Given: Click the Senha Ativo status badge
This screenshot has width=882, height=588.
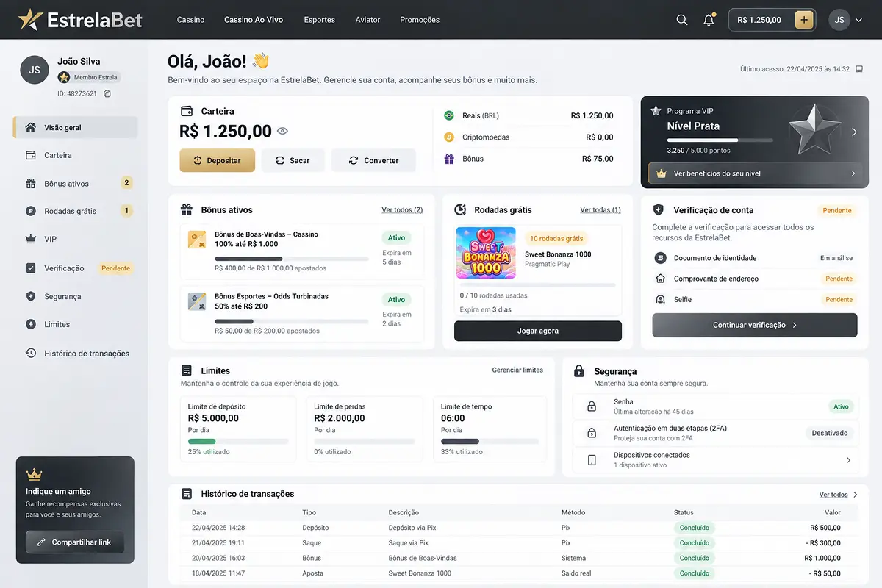Looking at the screenshot, I should (x=841, y=406).
